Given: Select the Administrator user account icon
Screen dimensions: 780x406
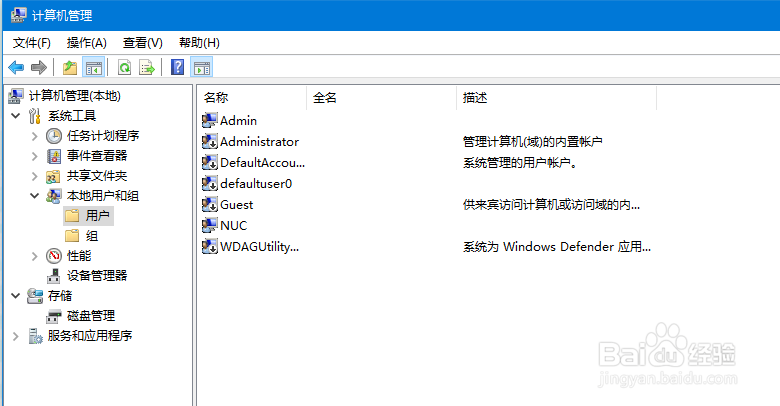Looking at the screenshot, I should [x=210, y=142].
